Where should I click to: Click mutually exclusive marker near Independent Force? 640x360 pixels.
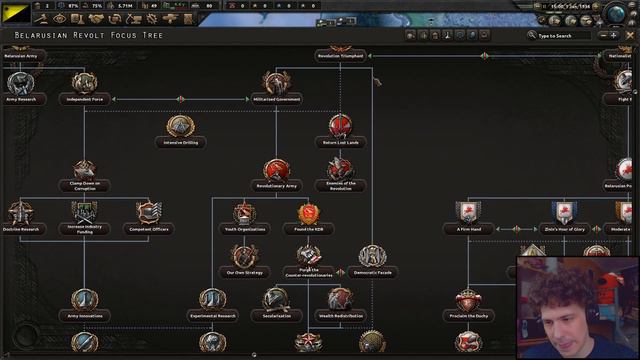(181, 99)
